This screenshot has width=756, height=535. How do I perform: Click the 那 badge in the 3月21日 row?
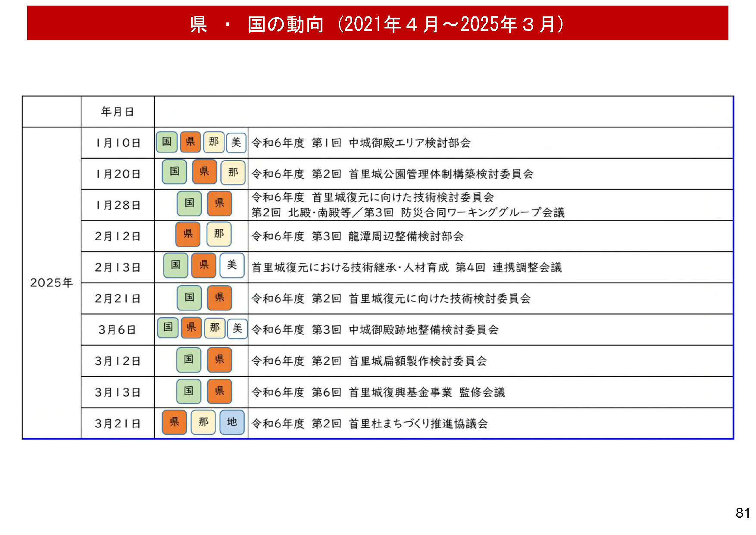tap(203, 422)
